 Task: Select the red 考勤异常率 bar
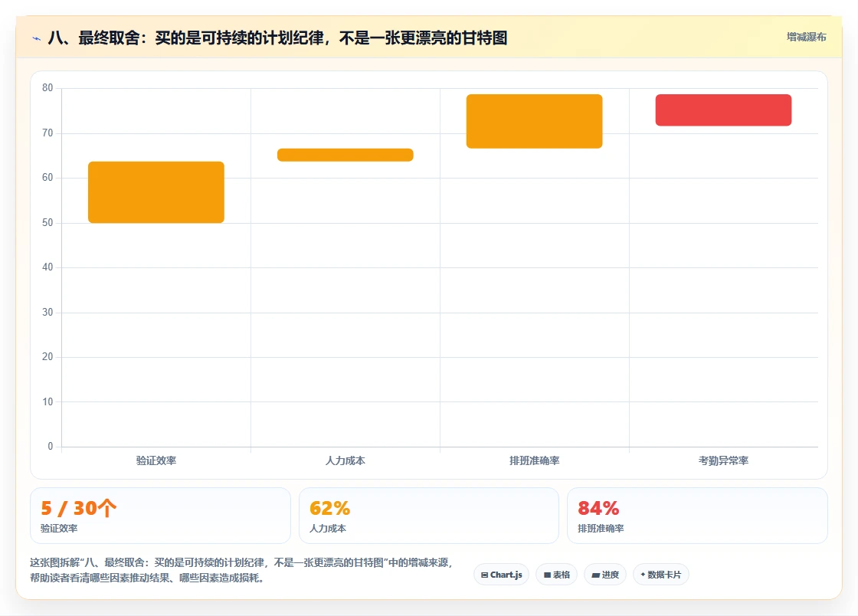pos(723,110)
